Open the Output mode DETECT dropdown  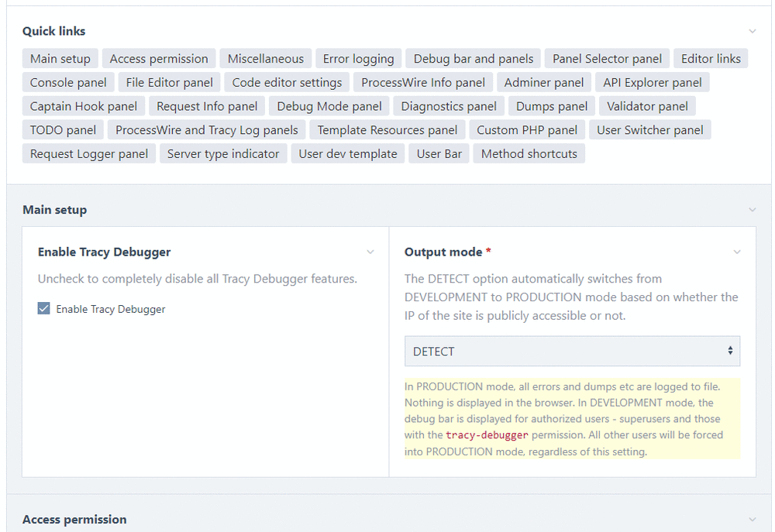(572, 351)
